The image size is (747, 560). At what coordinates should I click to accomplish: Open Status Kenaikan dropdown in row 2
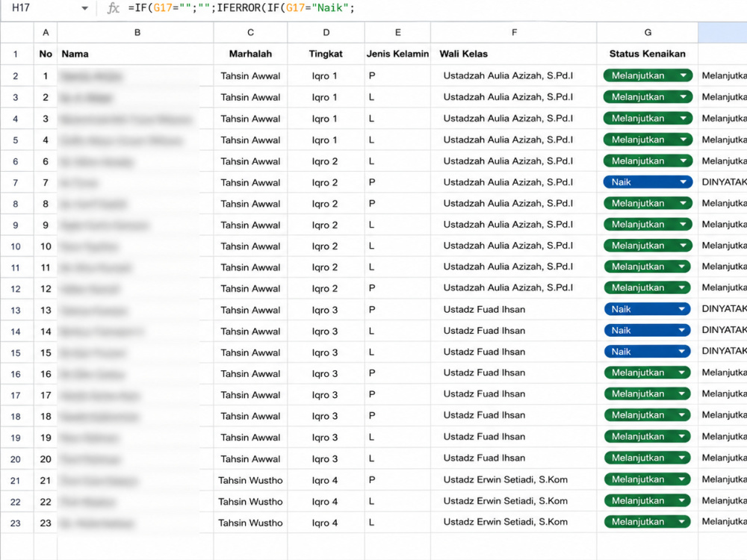pos(684,75)
